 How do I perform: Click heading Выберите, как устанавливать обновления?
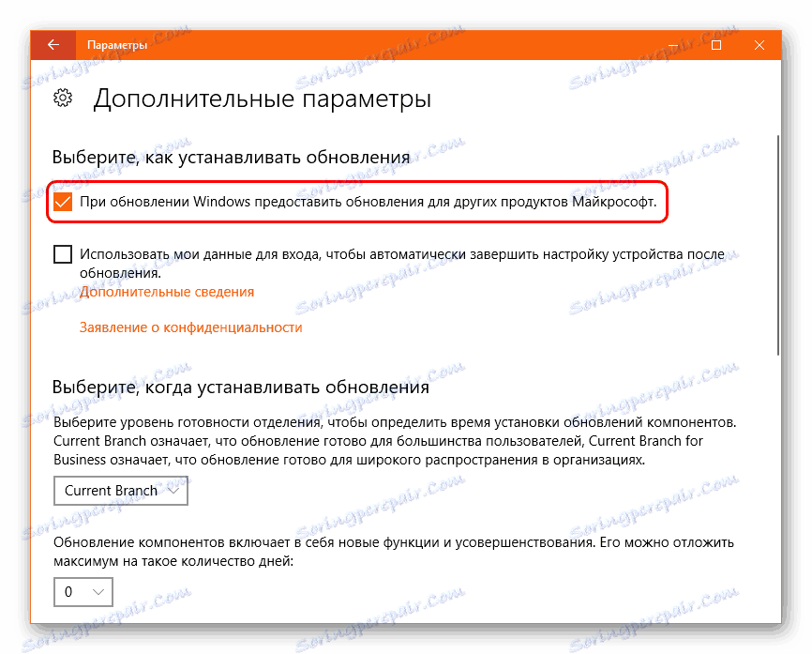pos(231,157)
